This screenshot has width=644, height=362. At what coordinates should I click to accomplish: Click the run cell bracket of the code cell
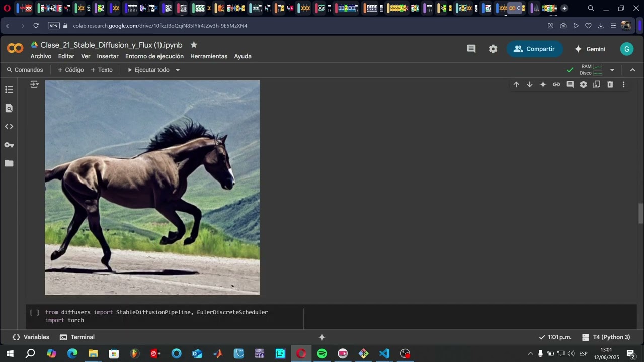tap(34, 312)
